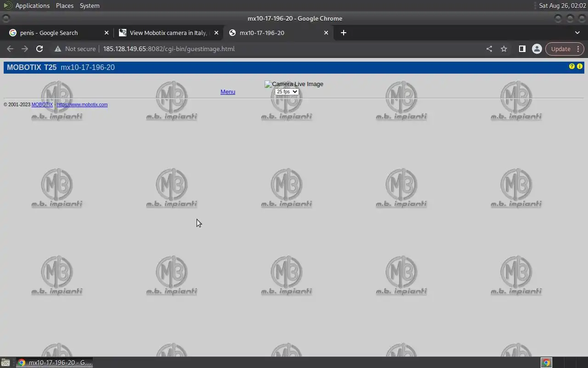588x368 pixels.
Task: Open the Applications menu
Action: (32, 6)
